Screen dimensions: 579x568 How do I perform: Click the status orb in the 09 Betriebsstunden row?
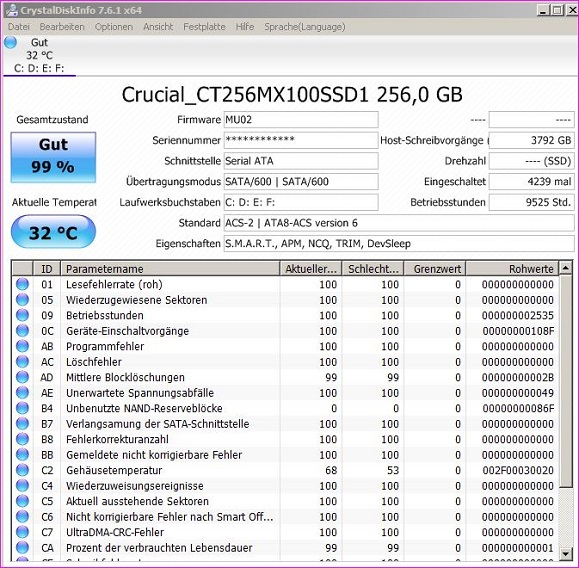(x=22, y=315)
